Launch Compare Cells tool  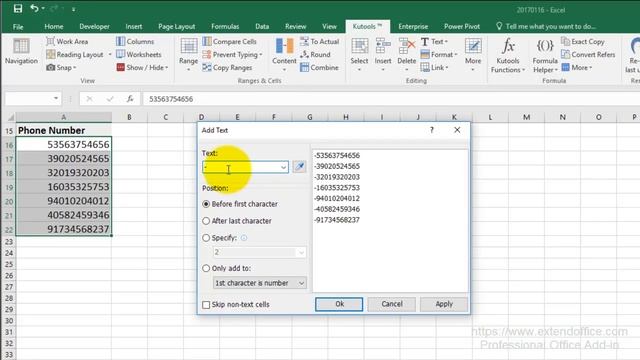click(229, 41)
